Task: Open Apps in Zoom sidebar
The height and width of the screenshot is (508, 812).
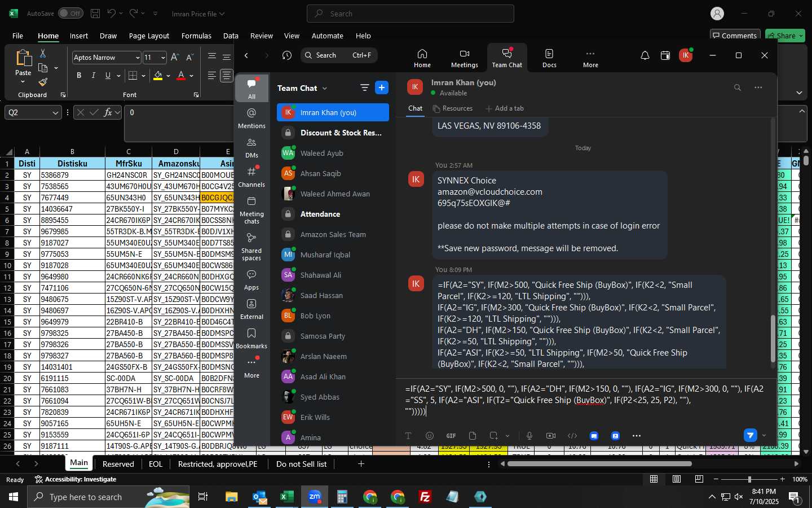Action: [x=251, y=280]
